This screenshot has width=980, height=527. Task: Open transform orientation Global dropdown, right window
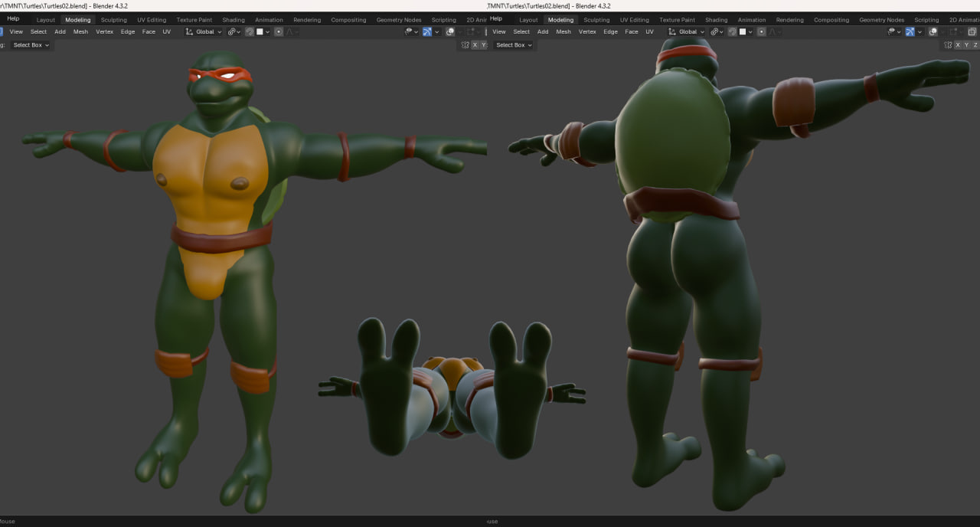click(x=687, y=31)
